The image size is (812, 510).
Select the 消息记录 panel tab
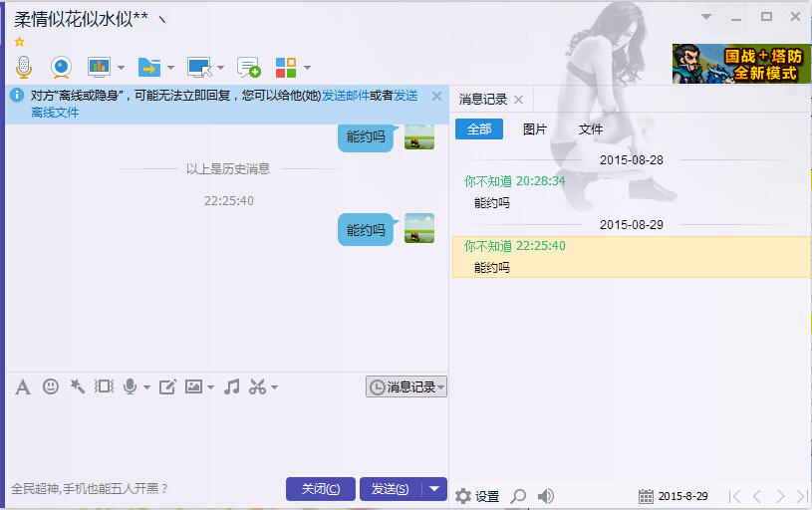click(482, 100)
